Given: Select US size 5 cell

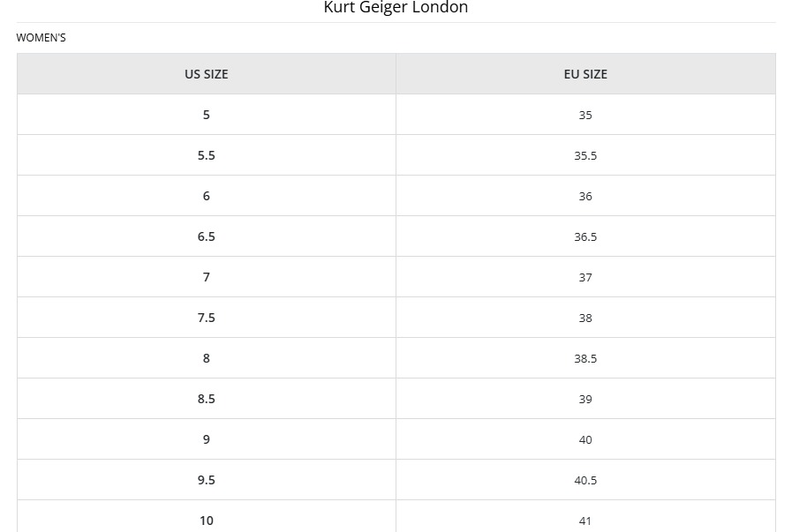Looking at the screenshot, I should [206, 115].
